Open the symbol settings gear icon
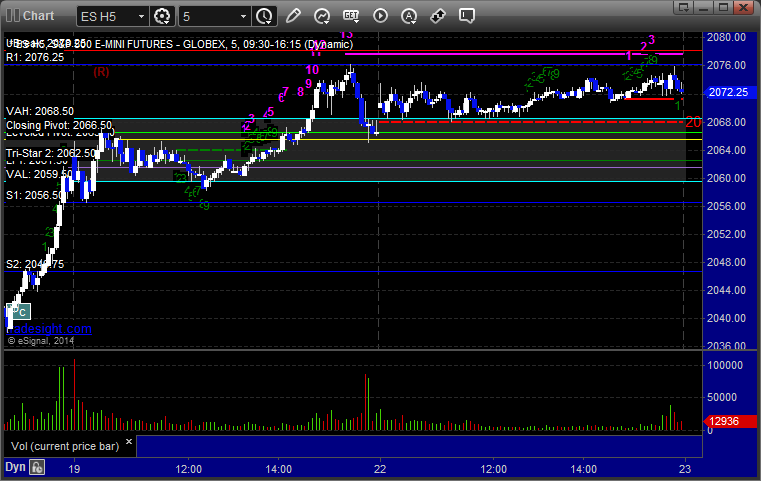 click(x=163, y=16)
